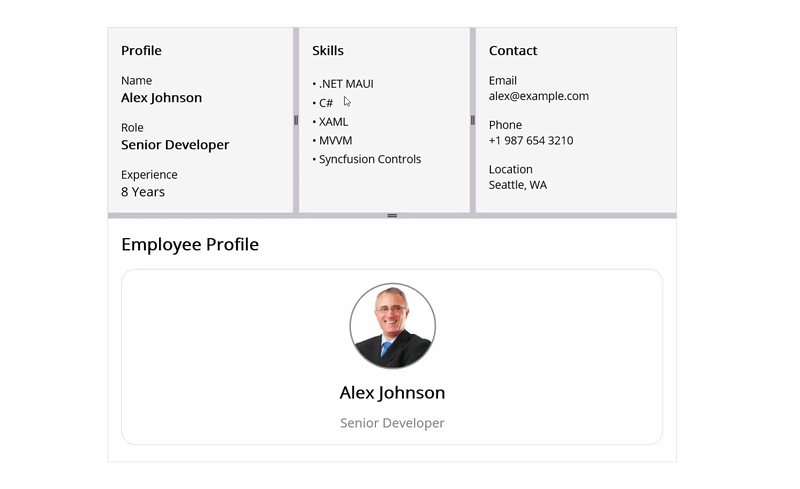Click the phone number +1 987 654 3210
This screenshot has height=489, width=800.
[531, 140]
